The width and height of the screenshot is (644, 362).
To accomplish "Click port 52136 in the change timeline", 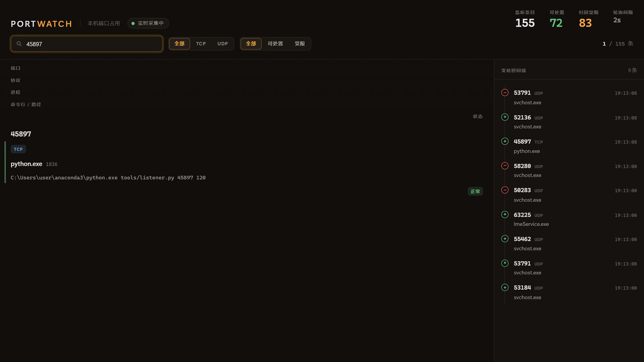I will 522,117.
